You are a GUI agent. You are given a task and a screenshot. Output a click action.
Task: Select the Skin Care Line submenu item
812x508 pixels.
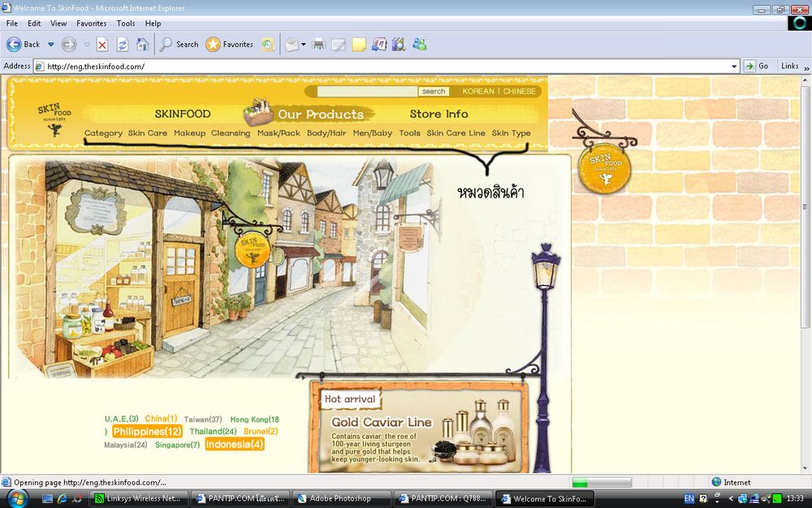[456, 133]
